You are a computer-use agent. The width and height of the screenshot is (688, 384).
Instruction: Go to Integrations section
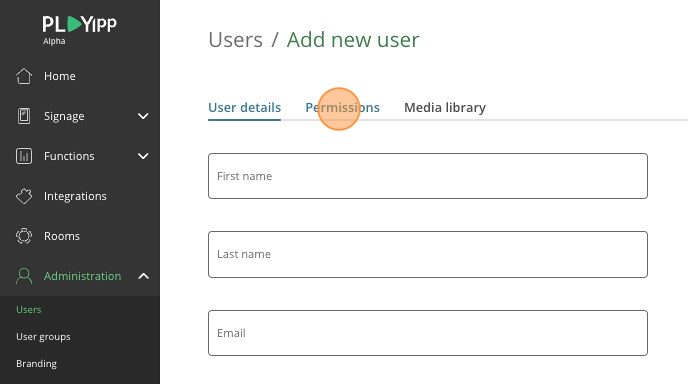click(75, 196)
